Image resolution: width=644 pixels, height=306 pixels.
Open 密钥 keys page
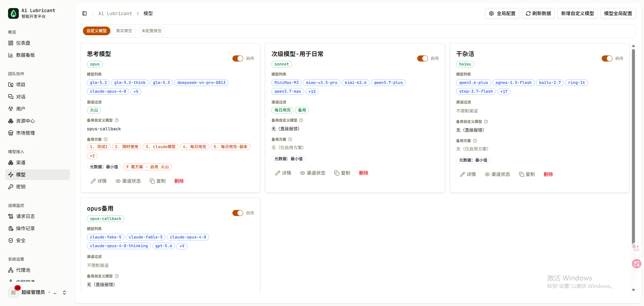click(38, 187)
